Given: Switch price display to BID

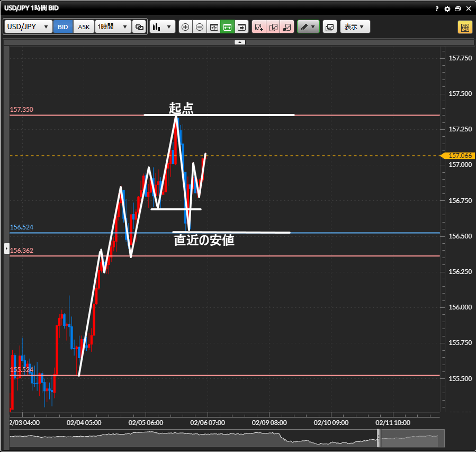Looking at the screenshot, I should [63, 26].
